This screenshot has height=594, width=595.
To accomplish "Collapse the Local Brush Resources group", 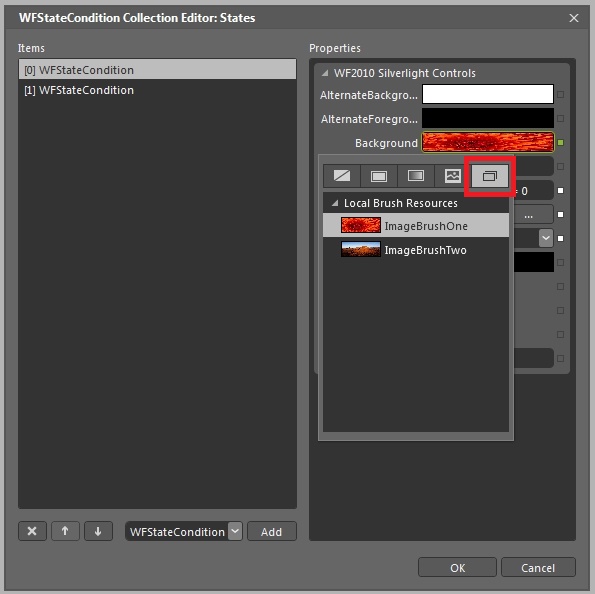I will (x=335, y=203).
